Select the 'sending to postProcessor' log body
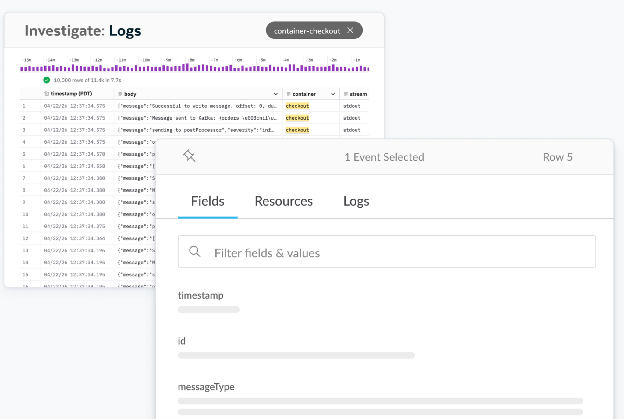The image size is (624, 419). [x=196, y=130]
